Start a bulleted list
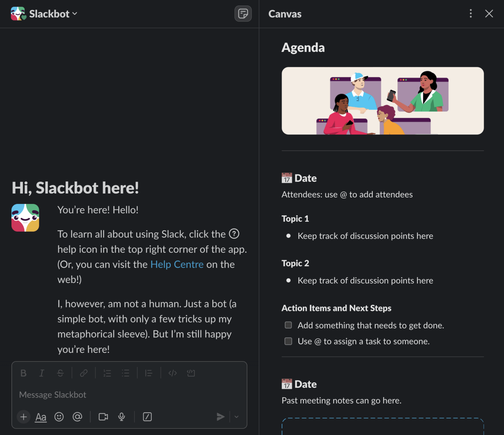The image size is (504, 435). point(125,373)
